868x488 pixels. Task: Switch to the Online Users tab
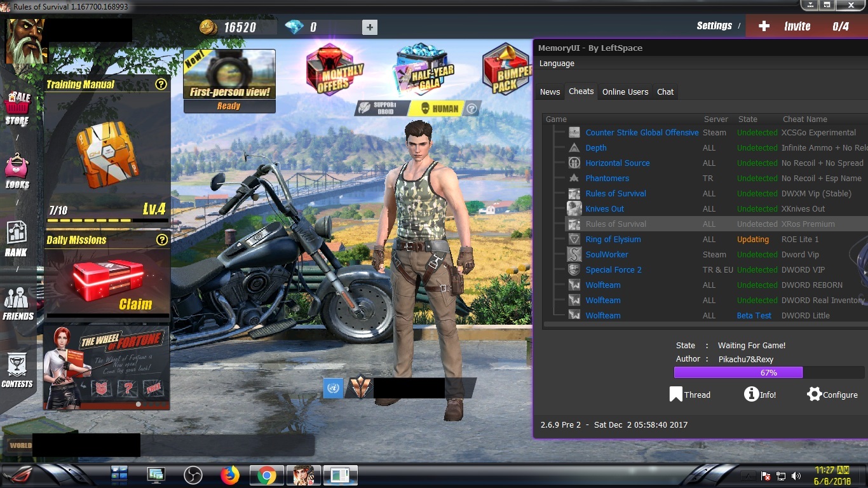pos(625,92)
